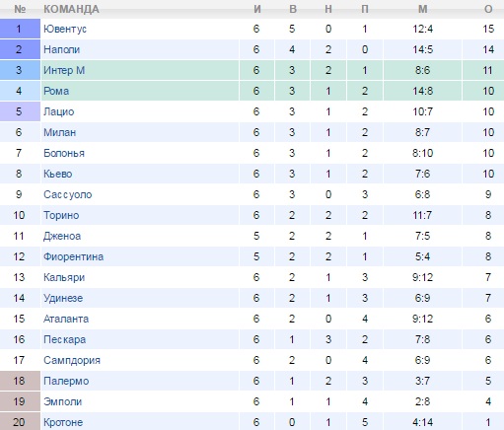Click the Лацио team name
504x430 pixels.
pyautogui.click(x=58, y=111)
